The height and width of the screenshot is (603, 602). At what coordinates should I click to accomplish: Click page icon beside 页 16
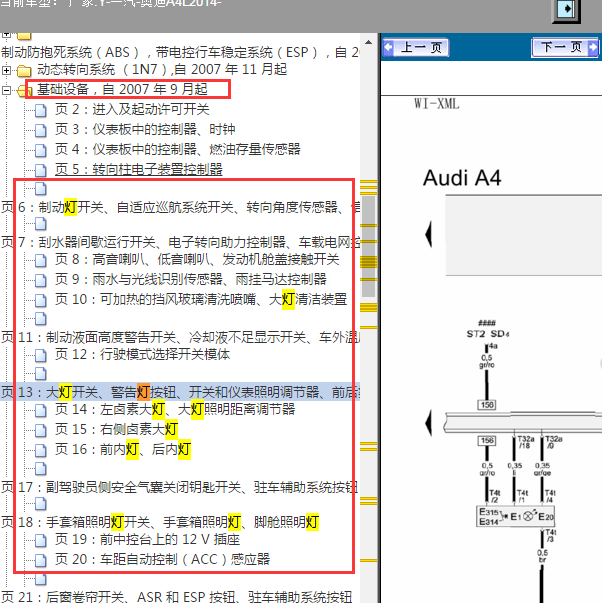[x=41, y=450]
